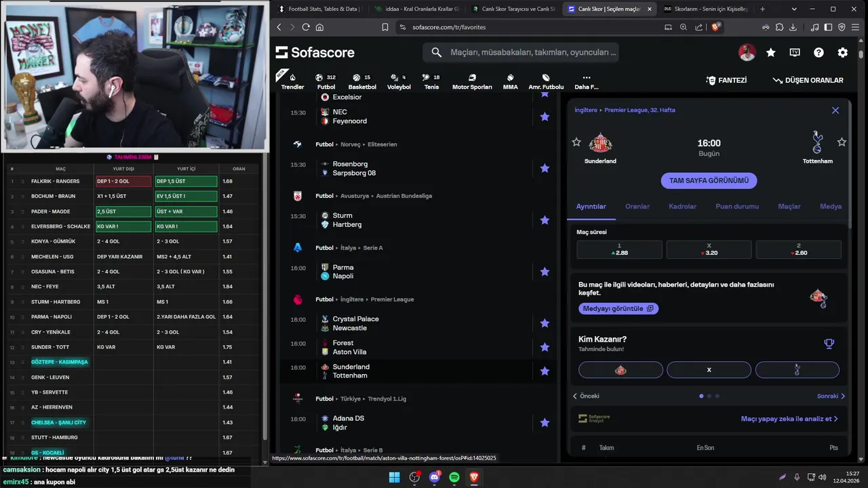Open the Sofascore help question-mark icon

pyautogui.click(x=818, y=52)
